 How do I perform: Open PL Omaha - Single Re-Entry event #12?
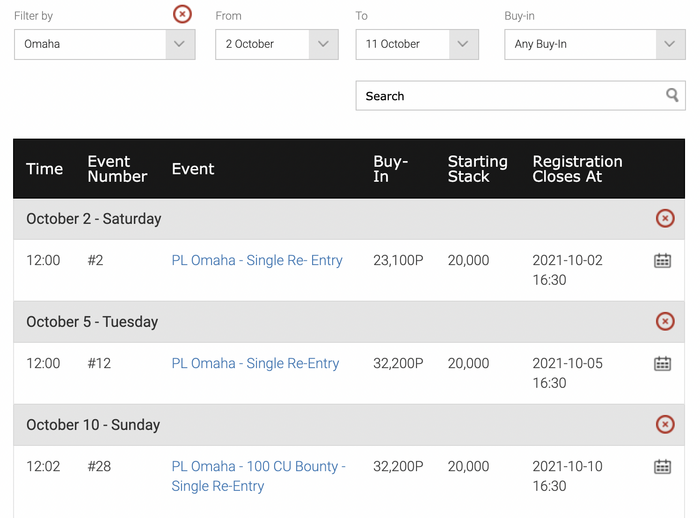click(255, 363)
